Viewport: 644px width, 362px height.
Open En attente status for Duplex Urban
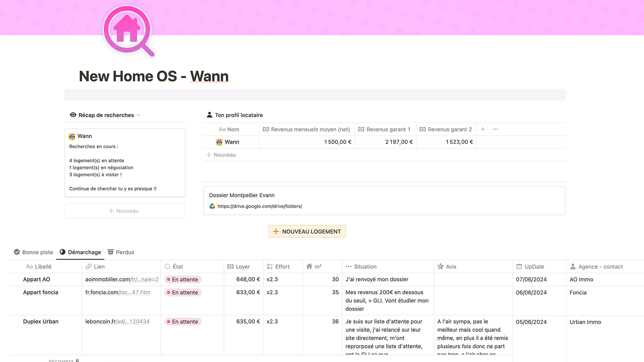click(183, 322)
